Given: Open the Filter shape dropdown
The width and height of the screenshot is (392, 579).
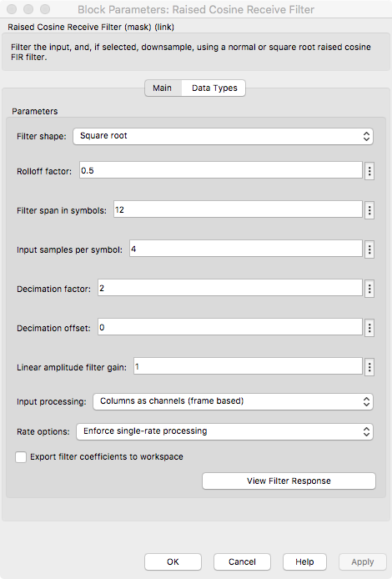Looking at the screenshot, I should click(x=223, y=136).
